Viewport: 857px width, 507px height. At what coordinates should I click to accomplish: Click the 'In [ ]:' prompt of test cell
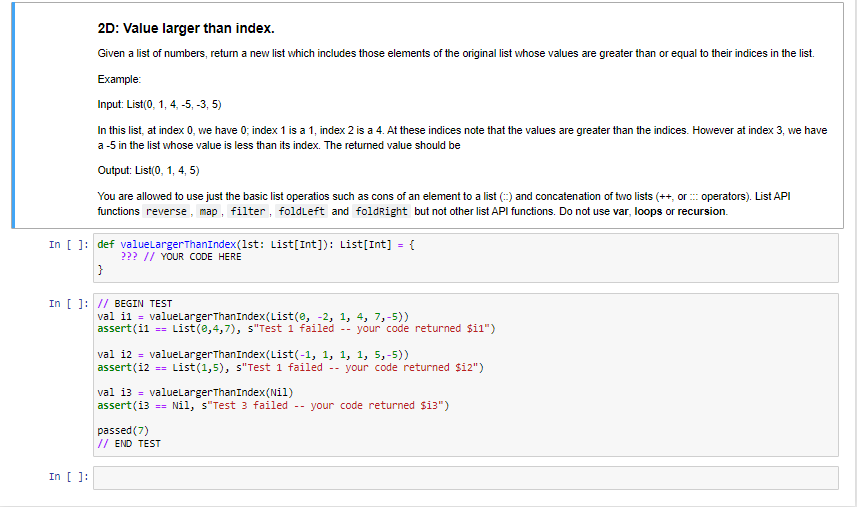point(68,303)
